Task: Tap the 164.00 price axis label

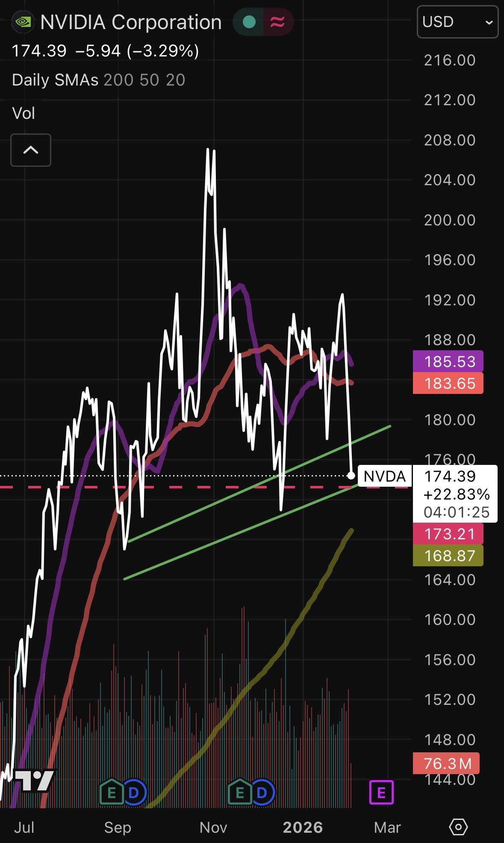Action: click(x=450, y=580)
